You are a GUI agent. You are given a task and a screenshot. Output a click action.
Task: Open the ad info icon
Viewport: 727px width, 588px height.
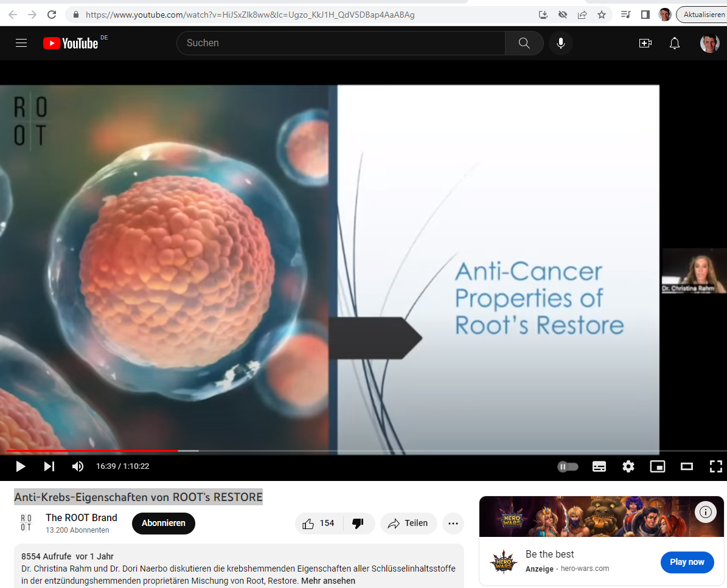point(705,512)
